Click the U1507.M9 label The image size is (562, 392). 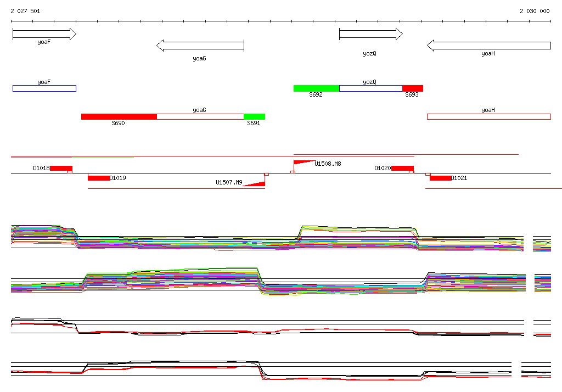point(229,183)
